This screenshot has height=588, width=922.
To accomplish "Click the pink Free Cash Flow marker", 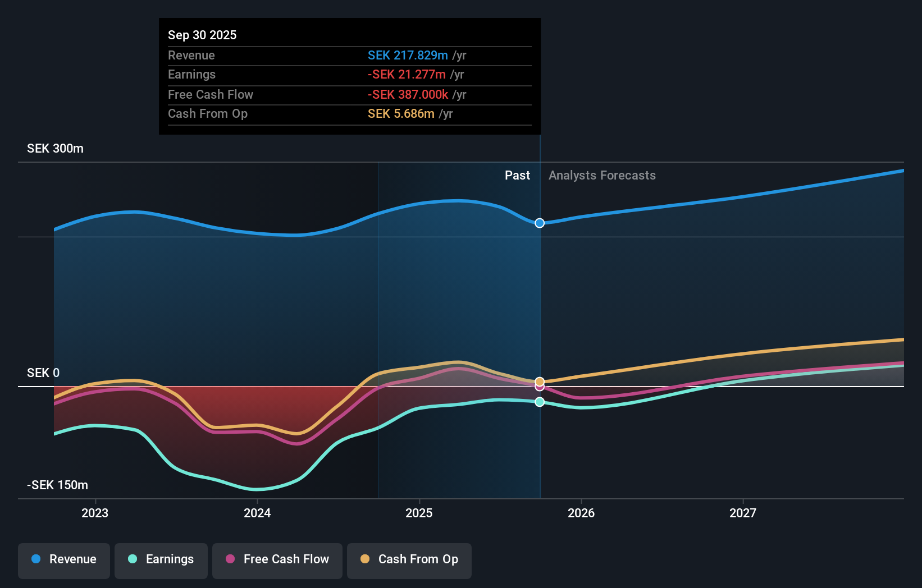I will pyautogui.click(x=539, y=388).
